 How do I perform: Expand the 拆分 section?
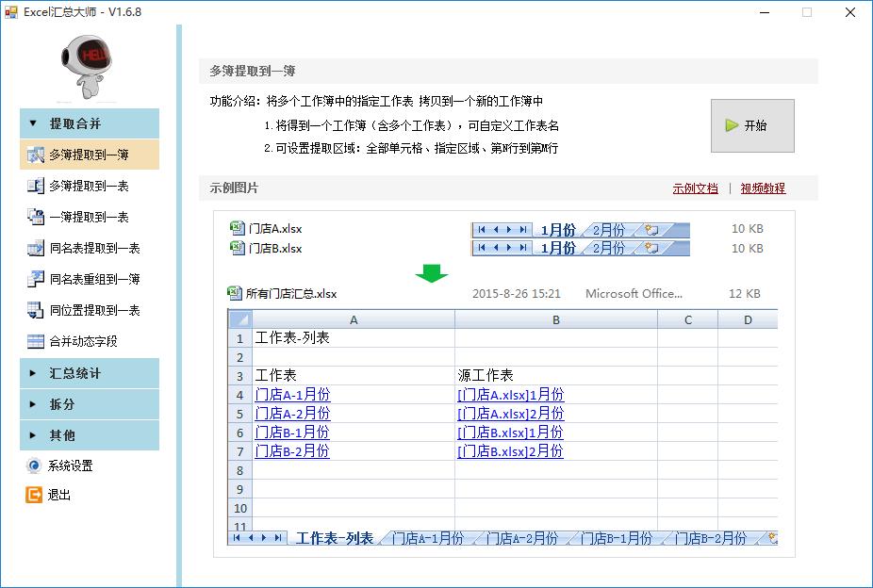coord(90,404)
